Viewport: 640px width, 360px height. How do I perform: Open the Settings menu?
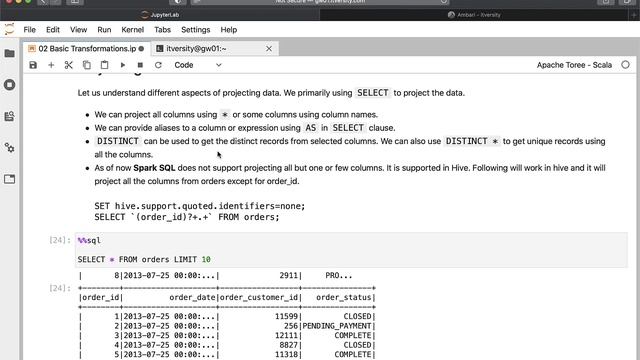click(196, 30)
